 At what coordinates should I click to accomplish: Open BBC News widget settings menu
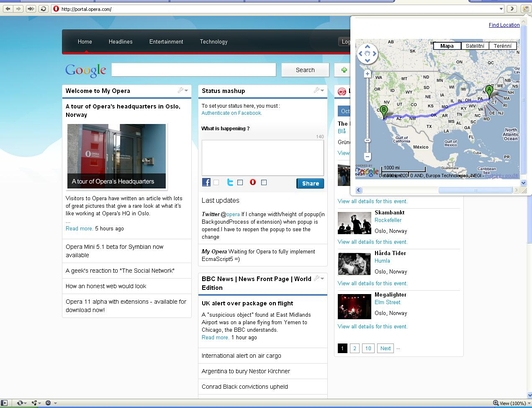point(319,278)
